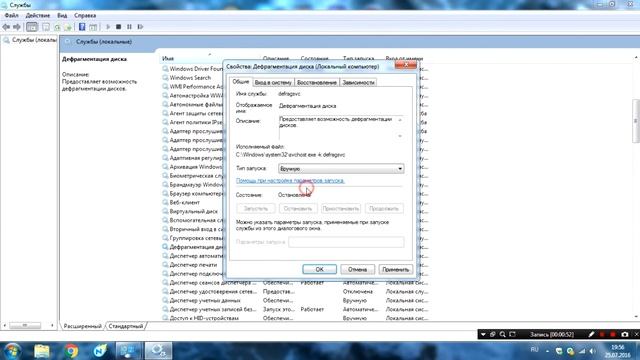Open Google Chrome from the taskbar

[x=71, y=351]
